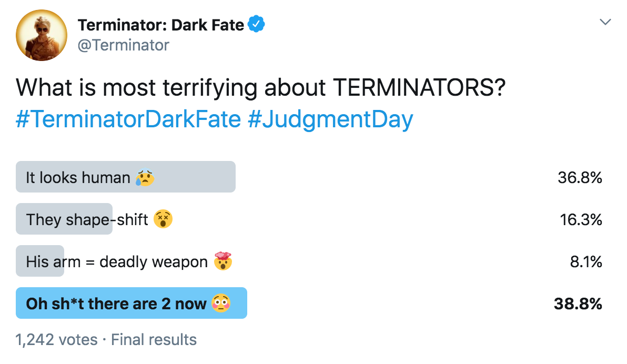Open the #JudgmentDay hashtag
Screen dimensions: 627x364
point(330,119)
